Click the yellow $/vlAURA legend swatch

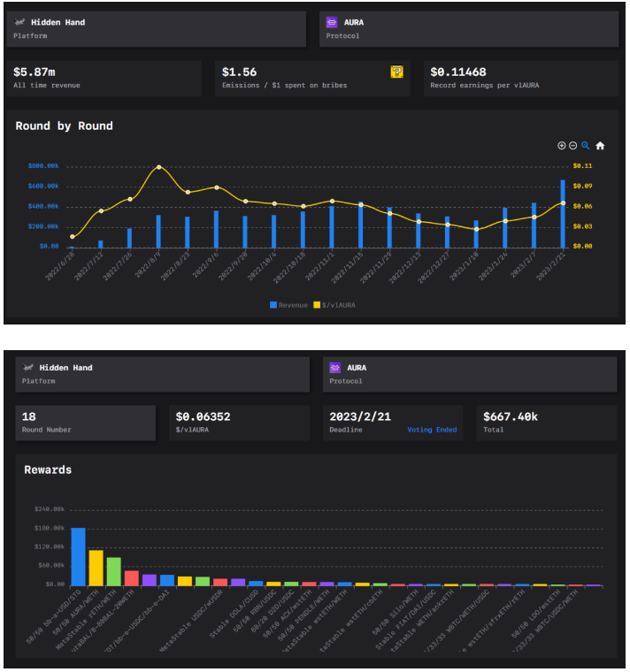click(x=317, y=305)
